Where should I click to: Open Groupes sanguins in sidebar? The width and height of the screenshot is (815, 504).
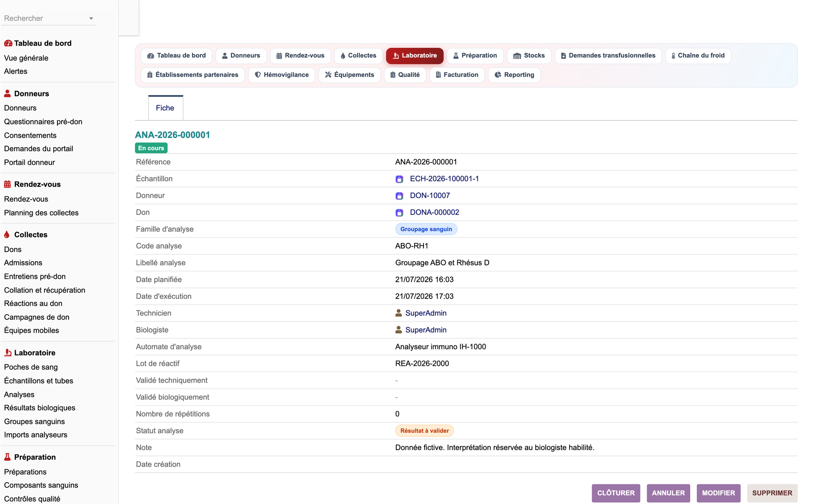coord(34,422)
